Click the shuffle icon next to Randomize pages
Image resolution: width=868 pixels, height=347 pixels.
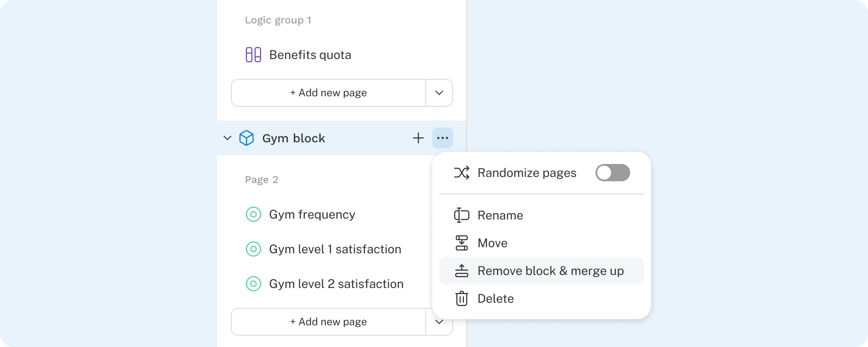[x=461, y=173]
